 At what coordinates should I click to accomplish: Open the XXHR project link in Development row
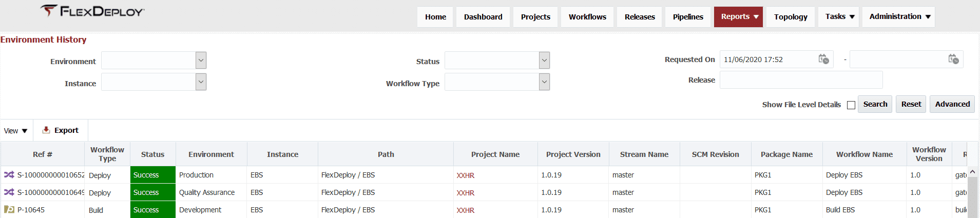click(465, 210)
